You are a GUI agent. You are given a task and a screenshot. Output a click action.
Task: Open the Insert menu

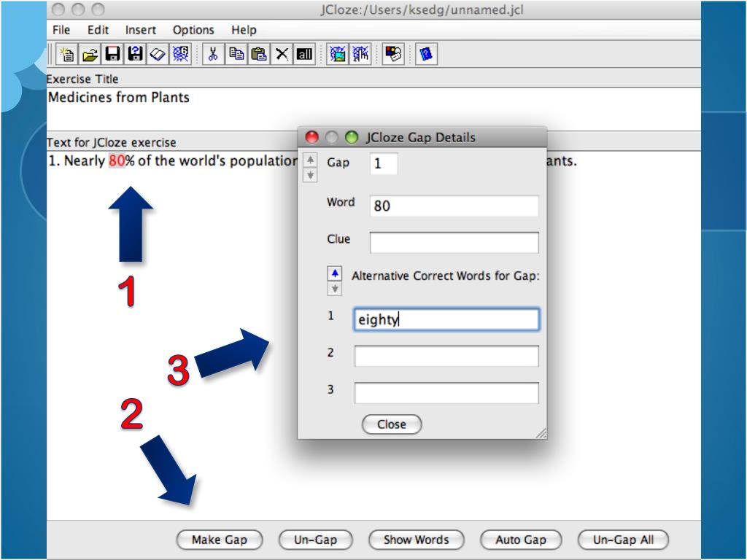[x=141, y=30]
